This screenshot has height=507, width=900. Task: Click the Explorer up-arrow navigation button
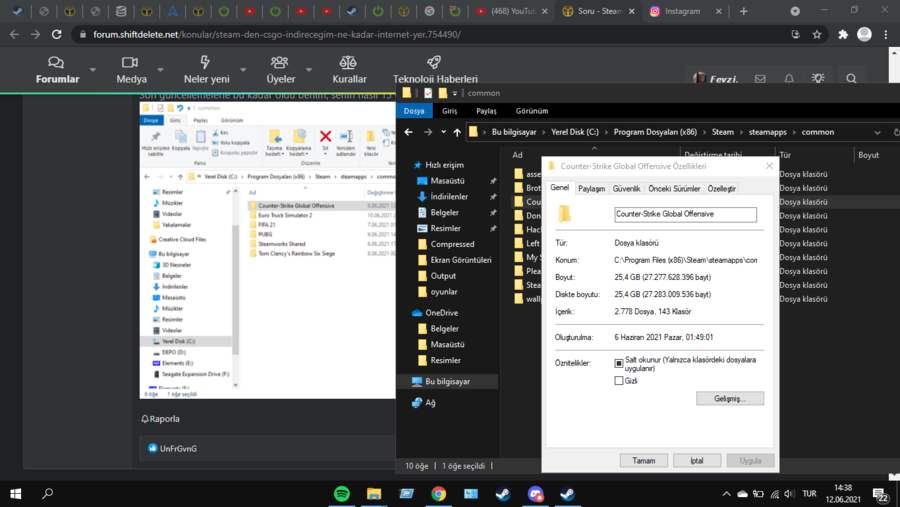457,132
